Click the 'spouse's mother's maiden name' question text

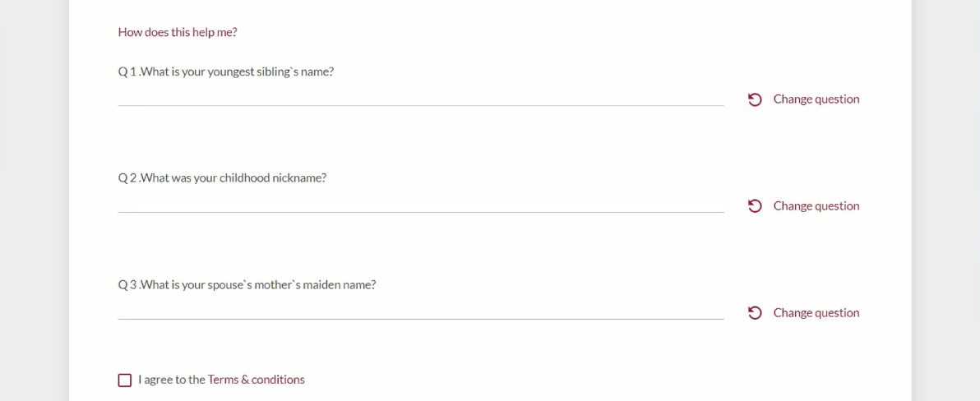[259, 285]
